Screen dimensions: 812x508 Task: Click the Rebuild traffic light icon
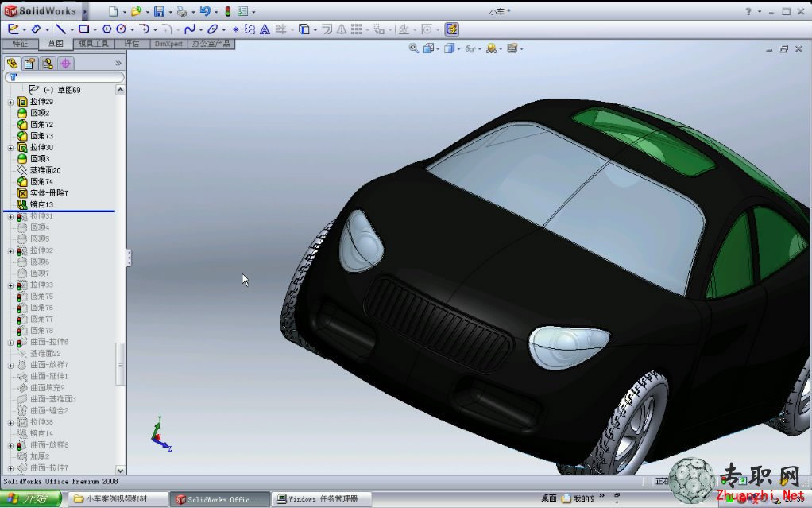pyautogui.click(x=227, y=11)
